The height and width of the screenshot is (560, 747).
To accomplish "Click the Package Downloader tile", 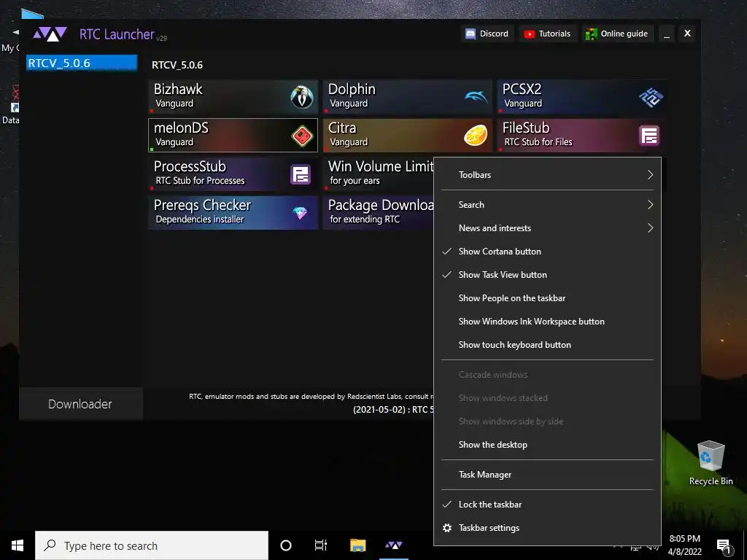I will (379, 213).
